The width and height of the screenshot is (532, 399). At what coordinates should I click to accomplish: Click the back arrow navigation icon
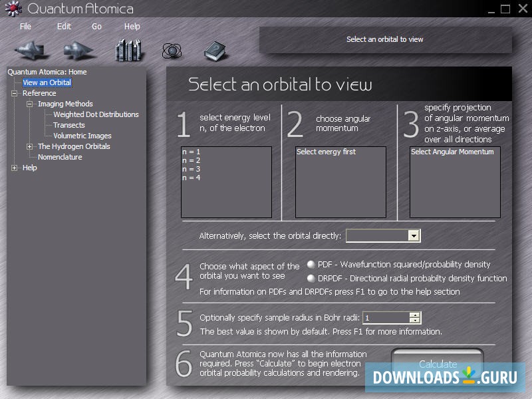pyautogui.click(x=31, y=51)
